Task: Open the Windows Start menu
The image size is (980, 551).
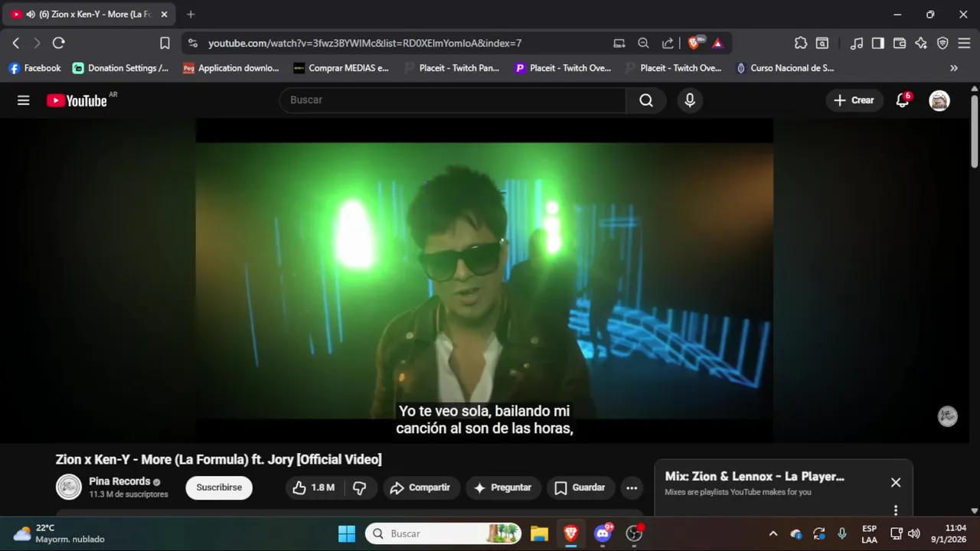Action: [347, 533]
